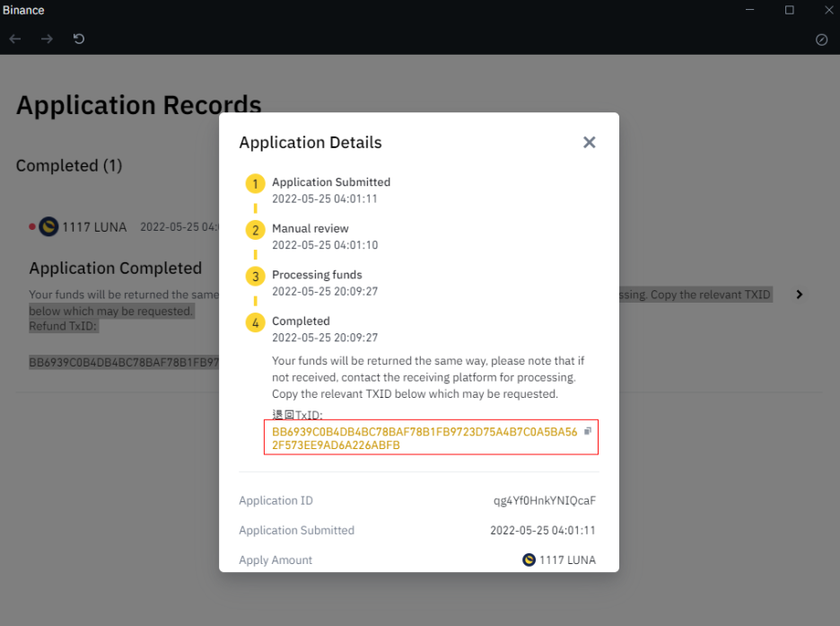Go forward using the forward arrow
The image size is (840, 626).
[48, 39]
